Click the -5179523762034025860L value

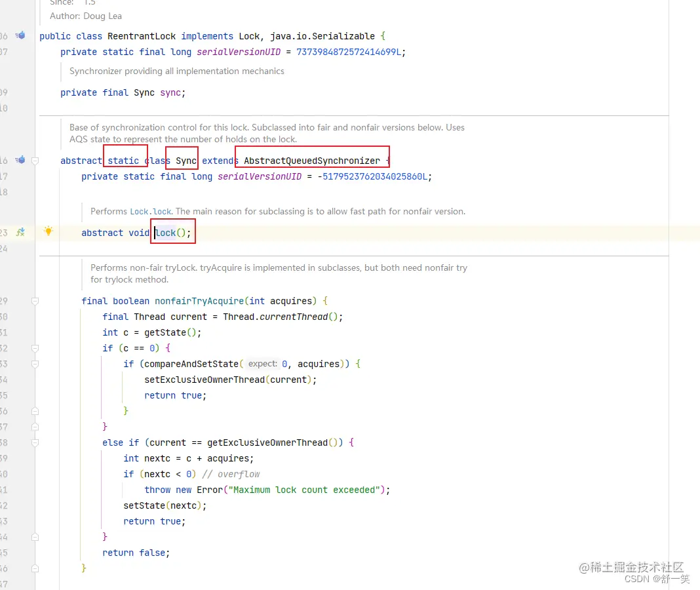[372, 176]
